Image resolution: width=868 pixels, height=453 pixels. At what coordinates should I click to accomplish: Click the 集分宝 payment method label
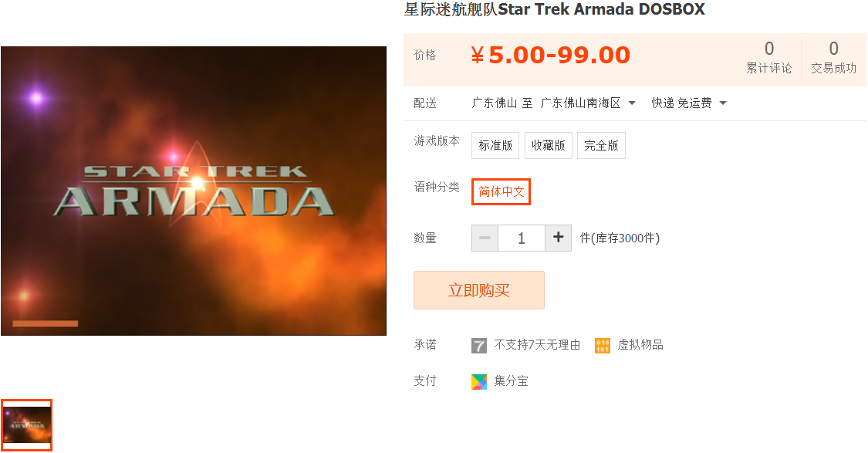click(511, 381)
